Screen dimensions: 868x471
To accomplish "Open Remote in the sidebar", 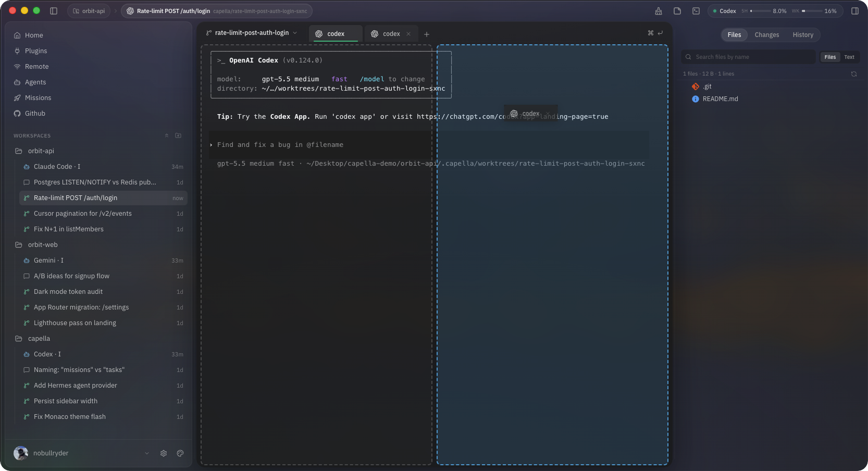I will point(36,67).
